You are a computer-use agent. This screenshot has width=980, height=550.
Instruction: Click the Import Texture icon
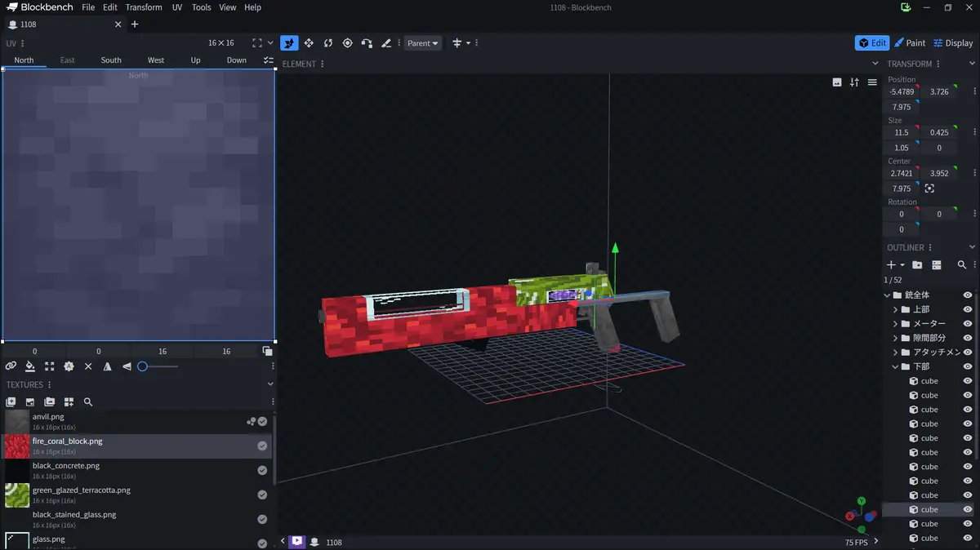11,402
